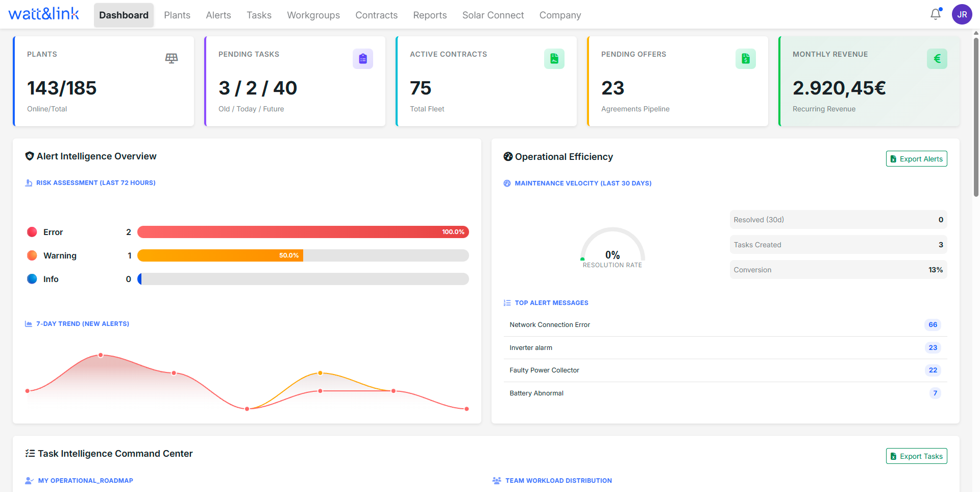Click the clipboard icon on Pending Tasks card

click(363, 59)
